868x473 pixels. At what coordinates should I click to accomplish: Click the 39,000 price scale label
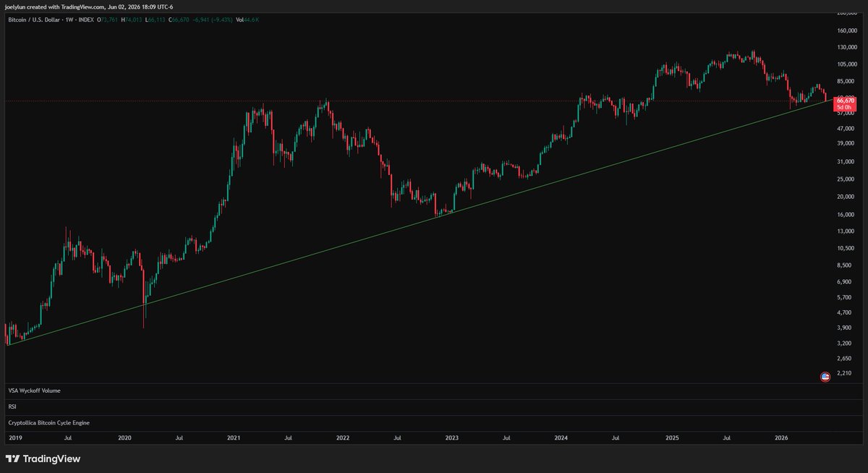(844, 143)
